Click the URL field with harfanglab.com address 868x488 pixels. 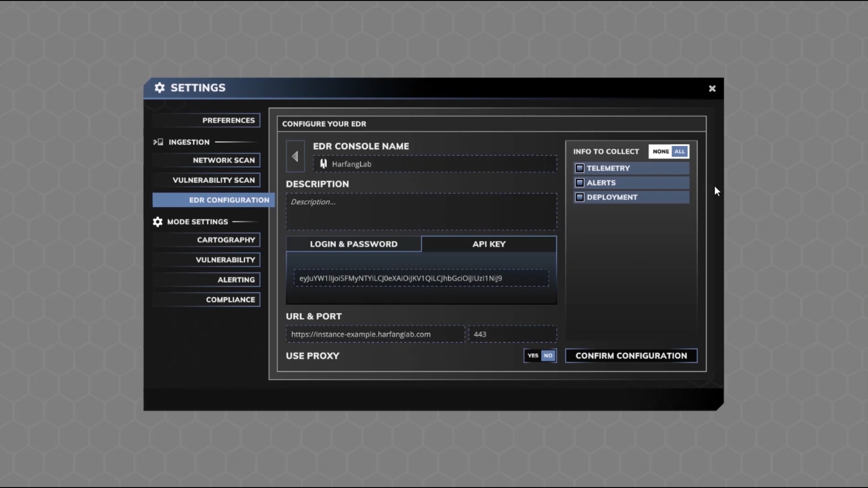coord(375,334)
